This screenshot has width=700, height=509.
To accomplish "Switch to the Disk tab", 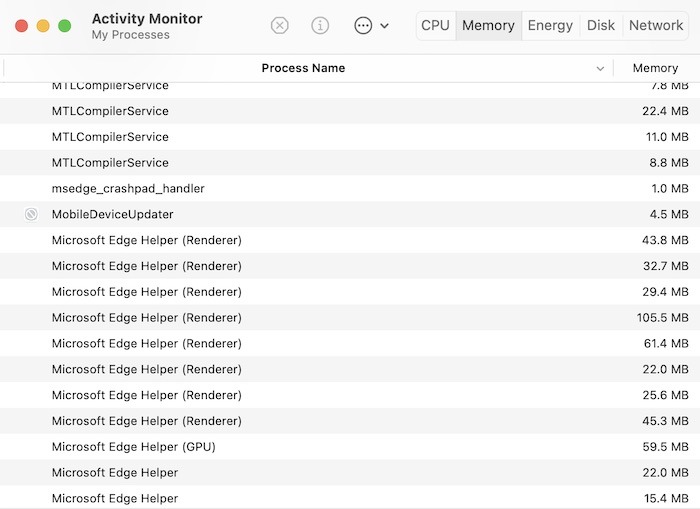I will (600, 25).
